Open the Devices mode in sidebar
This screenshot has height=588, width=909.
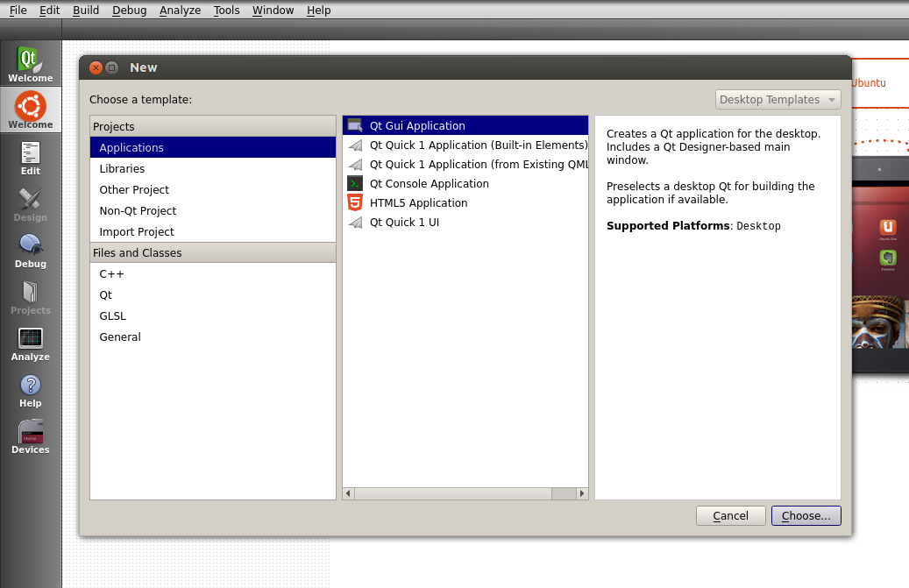tap(31, 436)
